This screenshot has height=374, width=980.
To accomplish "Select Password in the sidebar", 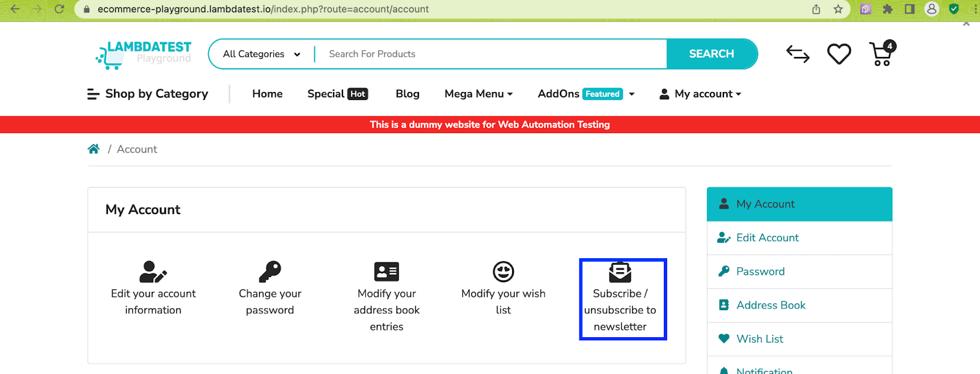I will (x=799, y=272).
